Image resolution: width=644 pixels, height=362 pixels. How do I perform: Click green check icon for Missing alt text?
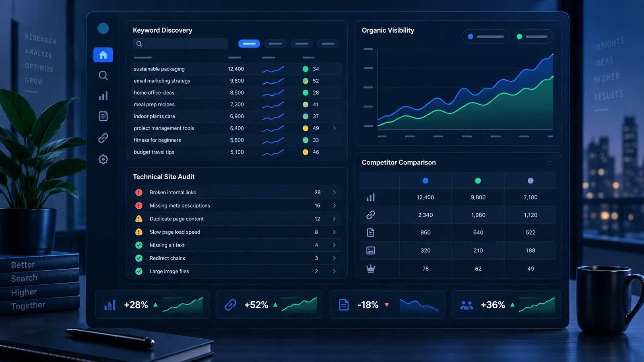(139, 245)
